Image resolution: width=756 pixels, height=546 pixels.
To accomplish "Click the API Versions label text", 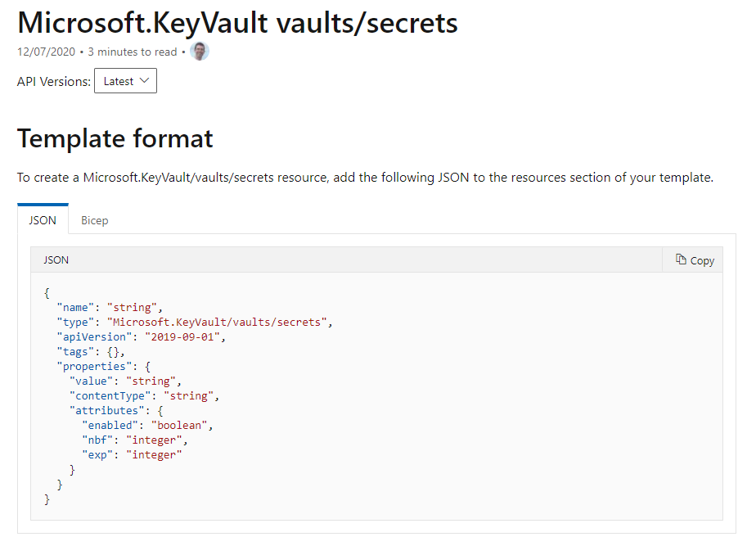I will coord(53,81).
